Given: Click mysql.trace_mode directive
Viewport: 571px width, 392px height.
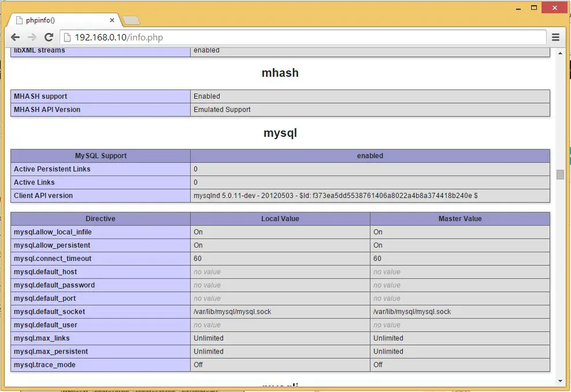Looking at the screenshot, I should 45,365.
